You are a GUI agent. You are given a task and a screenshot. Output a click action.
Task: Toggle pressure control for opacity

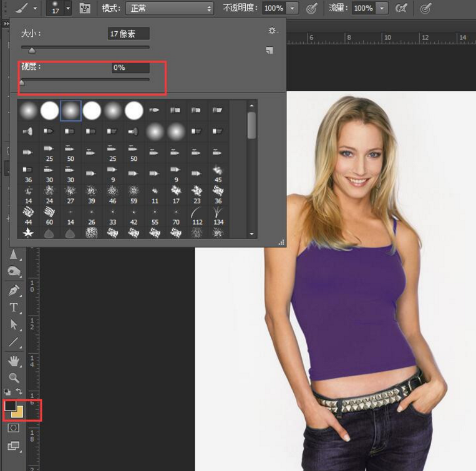(311, 8)
